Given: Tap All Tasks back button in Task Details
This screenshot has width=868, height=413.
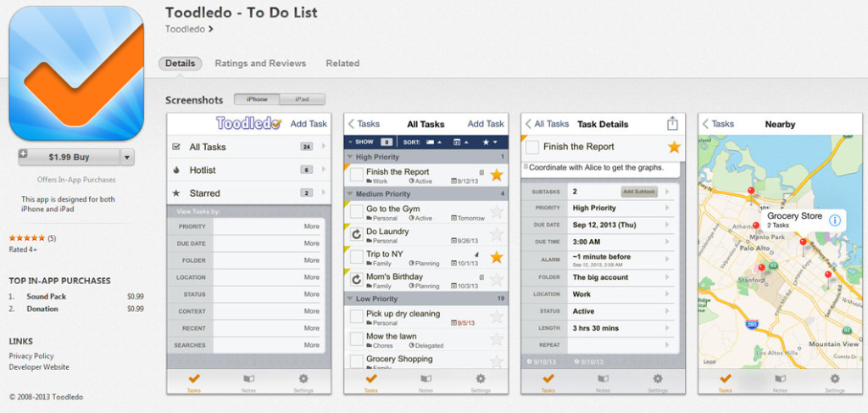Looking at the screenshot, I should 547,124.
